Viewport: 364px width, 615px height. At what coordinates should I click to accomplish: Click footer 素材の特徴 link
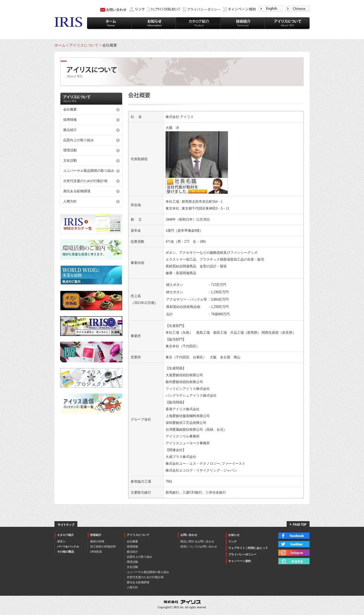click(x=97, y=542)
